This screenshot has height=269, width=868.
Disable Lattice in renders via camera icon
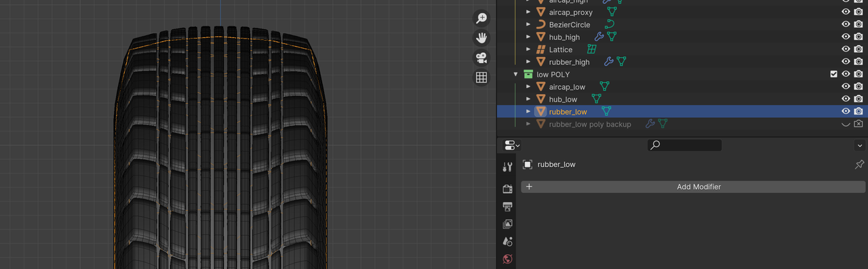coord(859,49)
